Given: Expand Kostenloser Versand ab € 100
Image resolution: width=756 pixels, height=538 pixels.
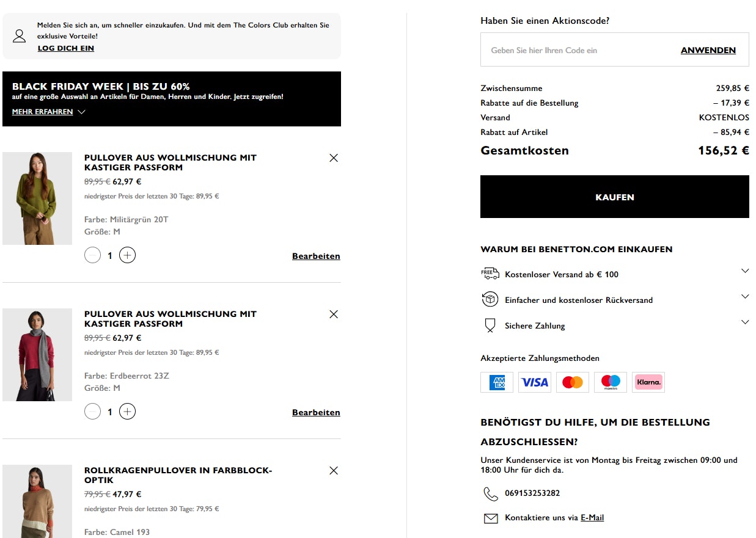Looking at the screenshot, I should coord(744,271).
